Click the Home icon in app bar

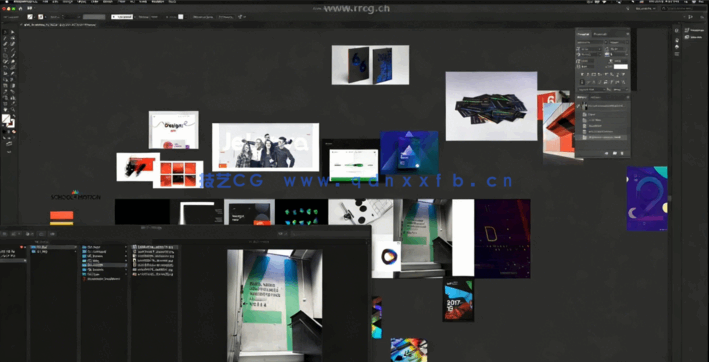[20, 9]
